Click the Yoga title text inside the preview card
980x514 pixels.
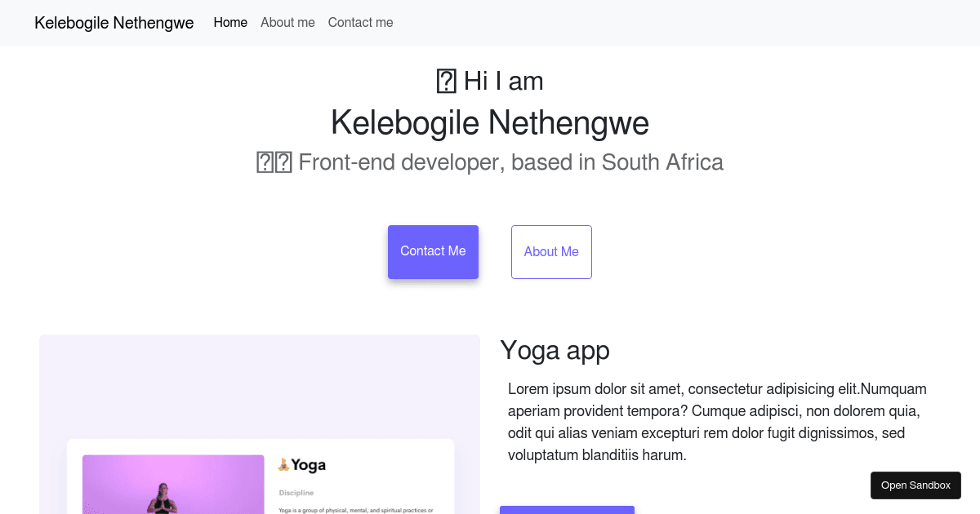click(x=309, y=465)
